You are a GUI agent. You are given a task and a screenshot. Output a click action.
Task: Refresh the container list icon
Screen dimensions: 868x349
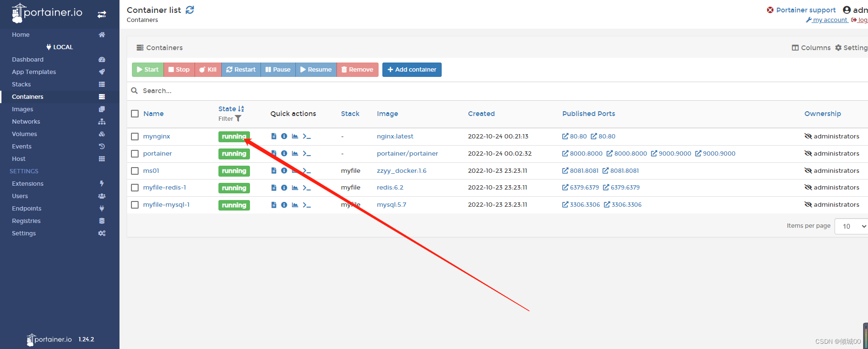pyautogui.click(x=190, y=10)
